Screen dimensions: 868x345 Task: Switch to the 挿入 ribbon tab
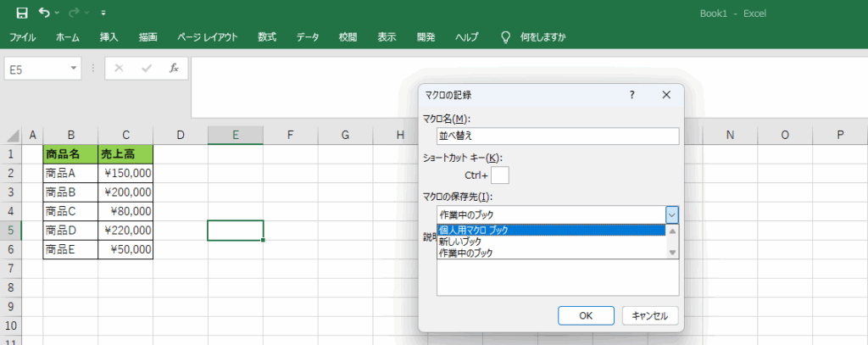pyautogui.click(x=109, y=37)
